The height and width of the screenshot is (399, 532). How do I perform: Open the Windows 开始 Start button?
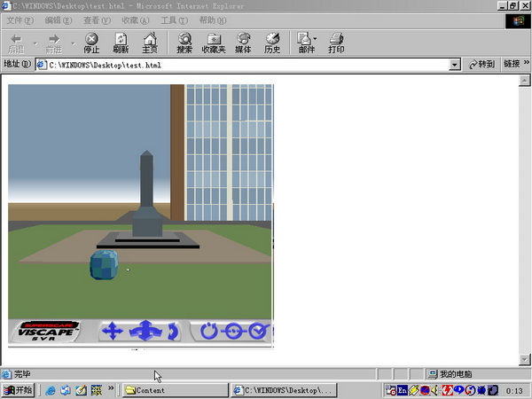[x=19, y=390]
